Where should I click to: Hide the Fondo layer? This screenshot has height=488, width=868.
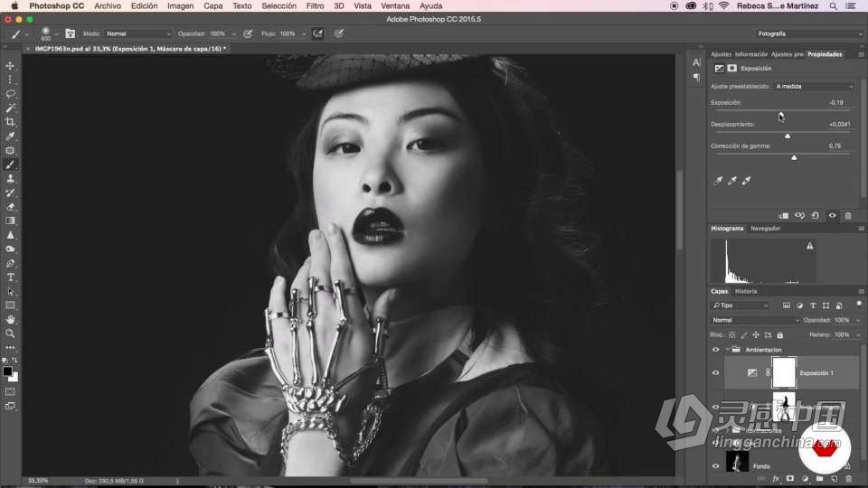(715, 466)
